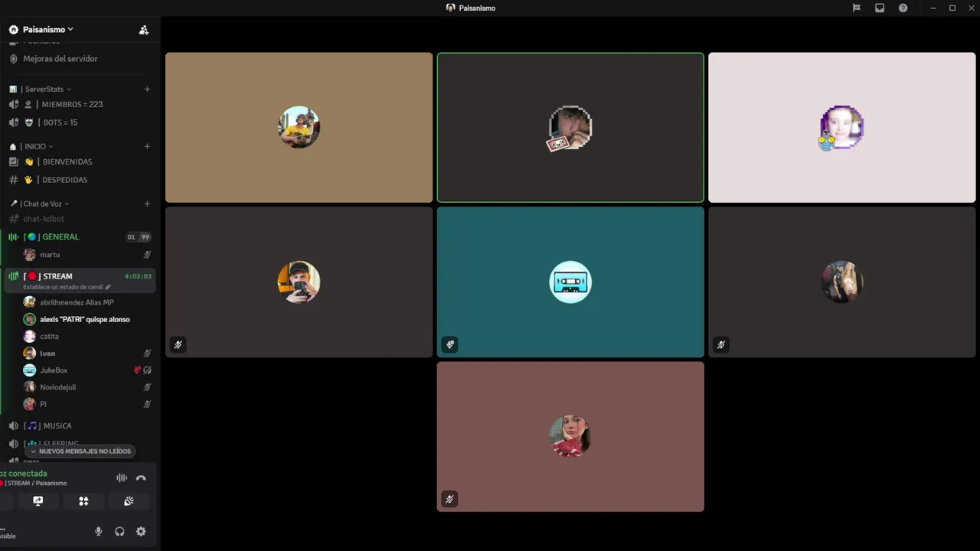The height and width of the screenshot is (551, 980).
Task: Toggle microphone mute in user panel
Action: tap(98, 531)
